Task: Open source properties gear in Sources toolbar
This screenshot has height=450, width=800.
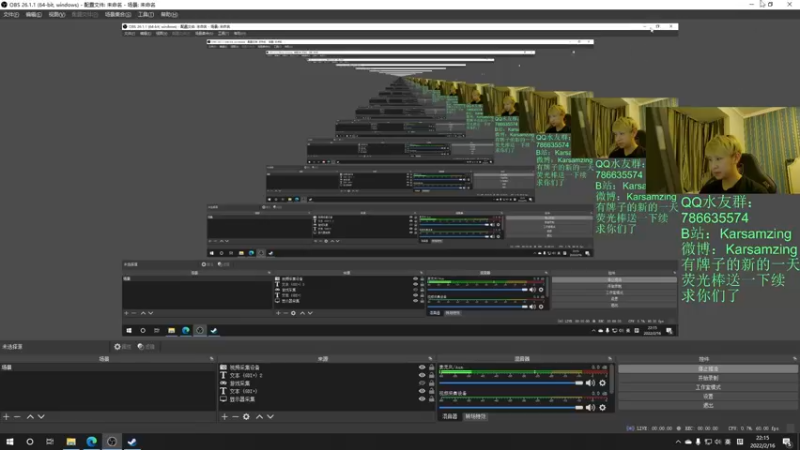Action: [x=246, y=417]
